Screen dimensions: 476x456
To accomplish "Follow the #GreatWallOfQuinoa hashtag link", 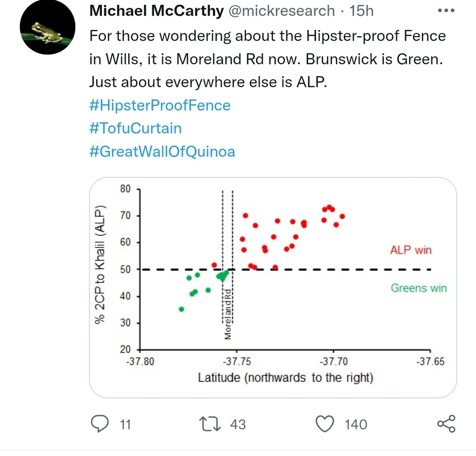I will 162,152.
